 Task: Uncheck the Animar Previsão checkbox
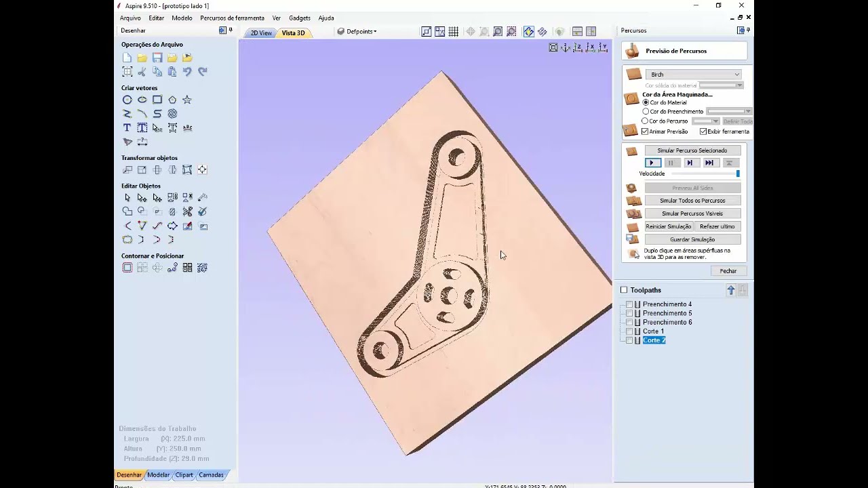click(645, 131)
